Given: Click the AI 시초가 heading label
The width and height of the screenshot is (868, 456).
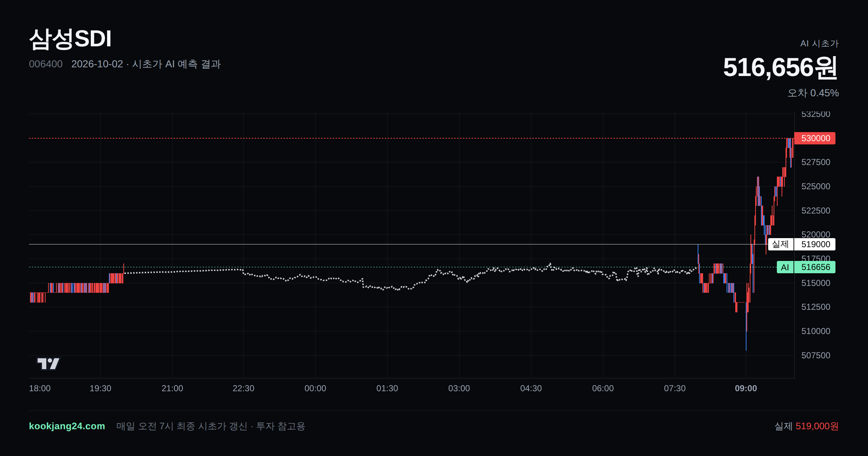Looking at the screenshot, I should click(x=819, y=43).
